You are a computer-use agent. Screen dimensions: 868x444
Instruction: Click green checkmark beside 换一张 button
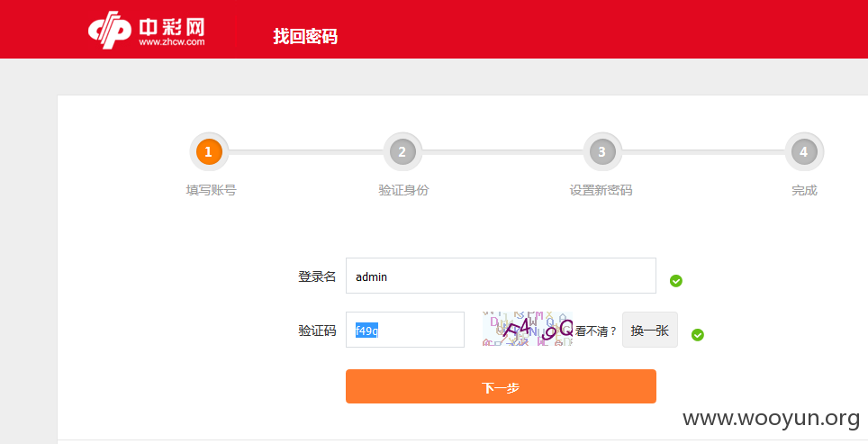point(698,335)
